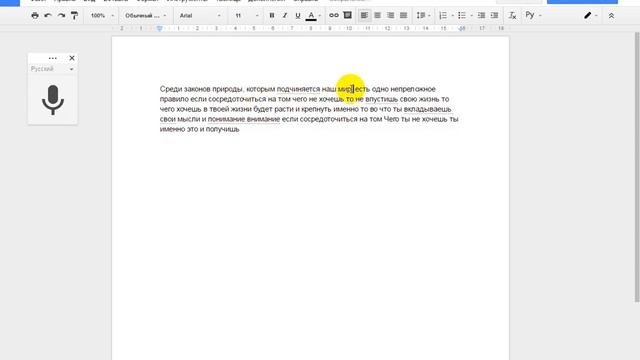Click the blue button at the top right
This screenshot has height=360, width=640.
[x=582, y=2]
